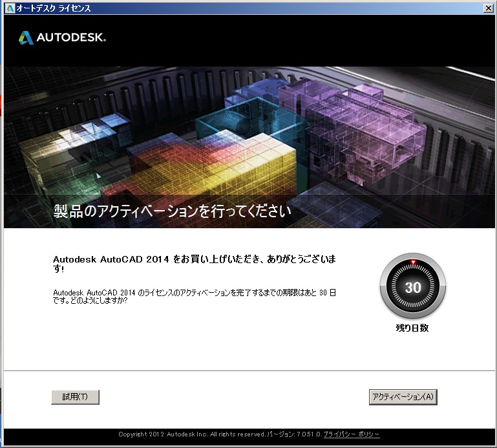Viewport: 497px width, 448px height.
Task: Click the 試用(T) trial button
Action: pos(75,397)
